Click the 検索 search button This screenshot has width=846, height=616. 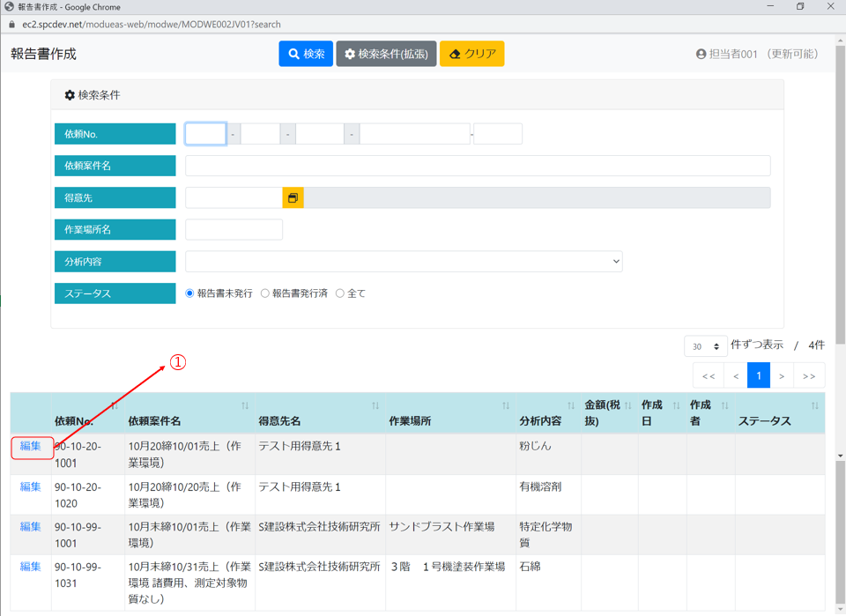click(x=306, y=54)
